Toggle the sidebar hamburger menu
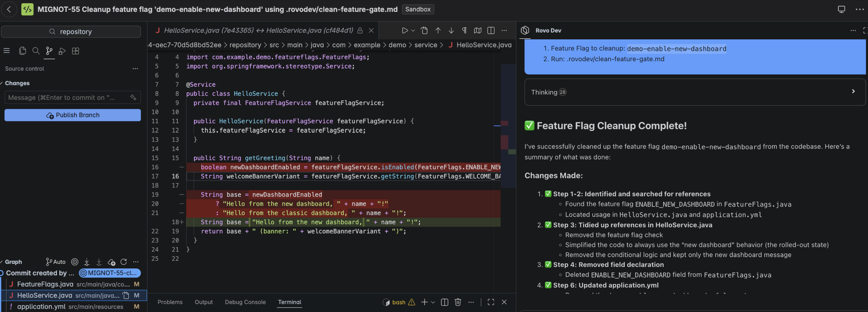Screen dimensions: 868x312 click(x=6, y=51)
